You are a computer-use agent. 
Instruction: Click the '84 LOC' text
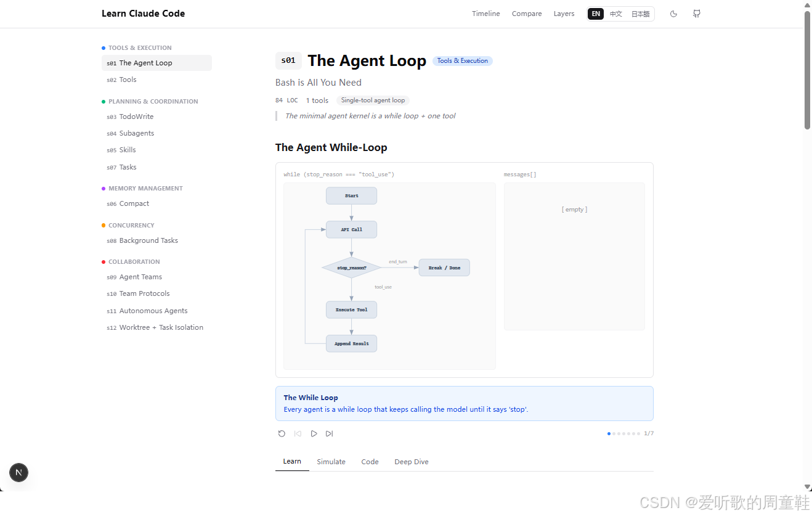(x=286, y=100)
